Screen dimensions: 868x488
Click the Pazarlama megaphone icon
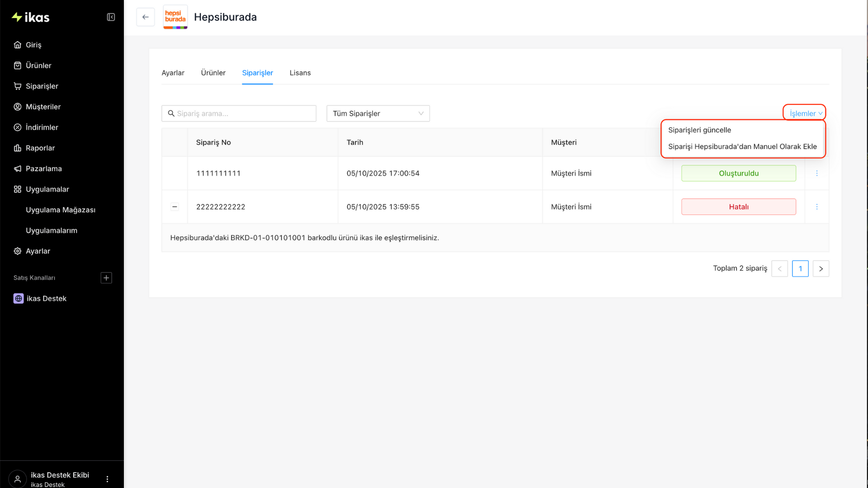click(x=18, y=169)
